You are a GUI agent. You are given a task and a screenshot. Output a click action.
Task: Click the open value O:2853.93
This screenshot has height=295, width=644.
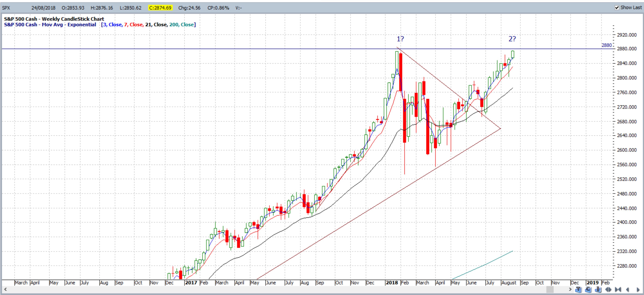(73, 8)
